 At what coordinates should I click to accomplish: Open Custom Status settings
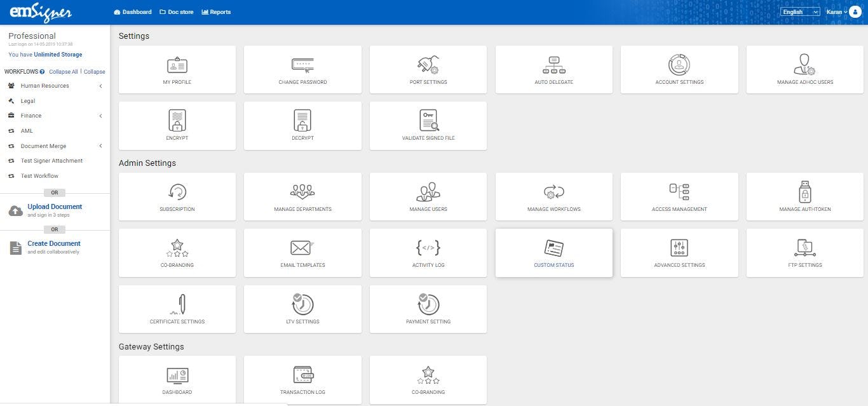click(x=553, y=252)
